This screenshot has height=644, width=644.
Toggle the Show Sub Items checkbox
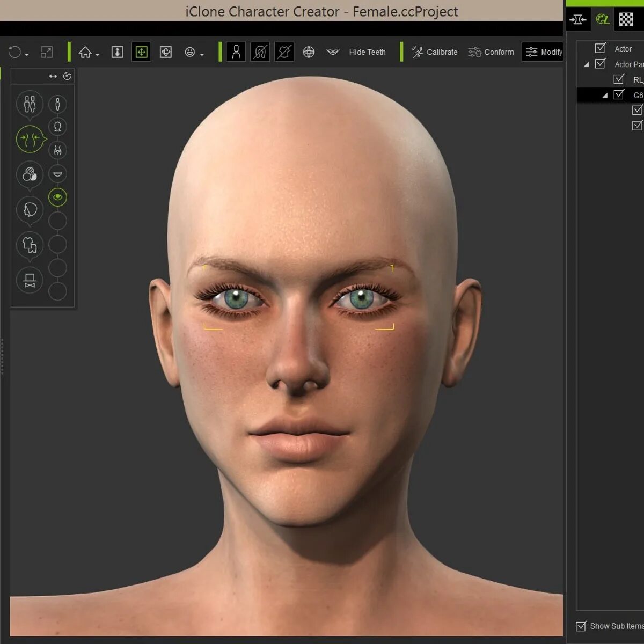581,626
